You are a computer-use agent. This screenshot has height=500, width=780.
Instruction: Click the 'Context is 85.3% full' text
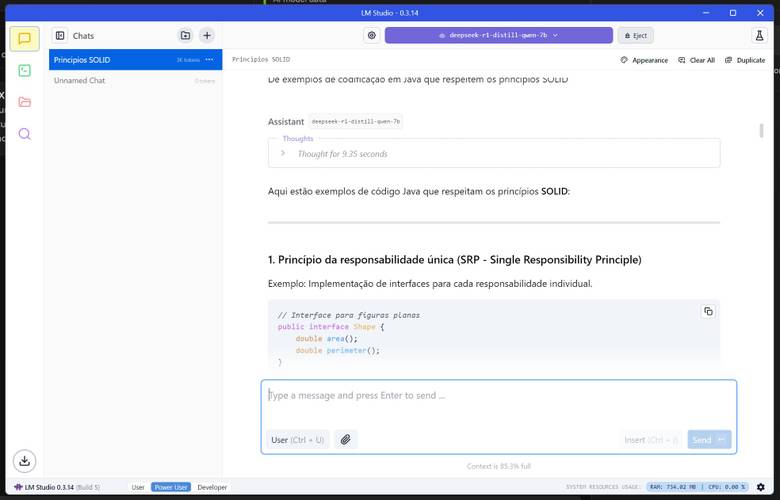coord(498,466)
